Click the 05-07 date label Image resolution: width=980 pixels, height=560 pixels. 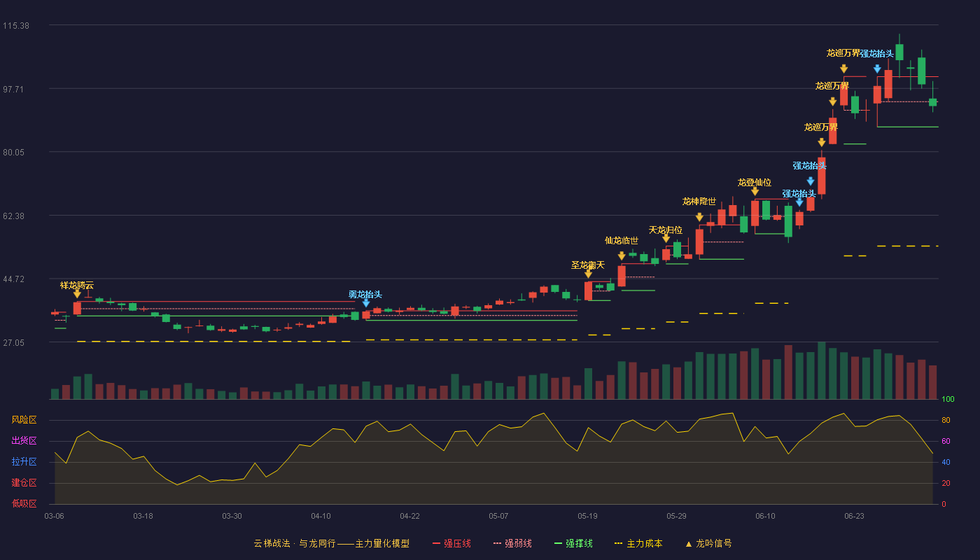click(498, 516)
